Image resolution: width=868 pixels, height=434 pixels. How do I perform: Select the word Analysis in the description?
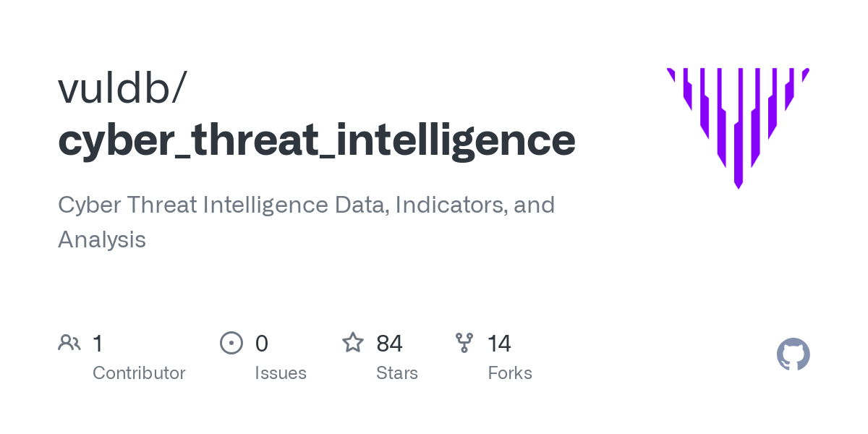[102, 239]
